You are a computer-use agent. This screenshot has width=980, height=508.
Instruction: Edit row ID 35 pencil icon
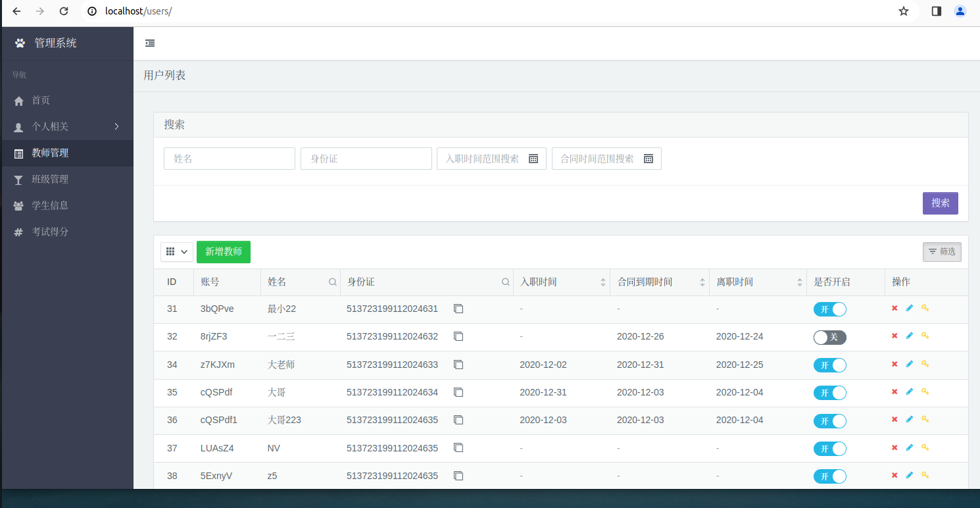click(x=910, y=392)
